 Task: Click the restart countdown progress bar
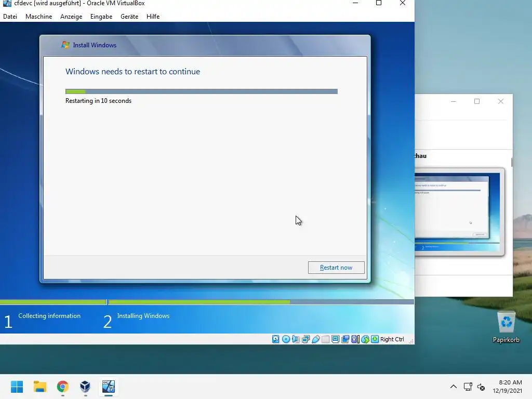pos(202,91)
